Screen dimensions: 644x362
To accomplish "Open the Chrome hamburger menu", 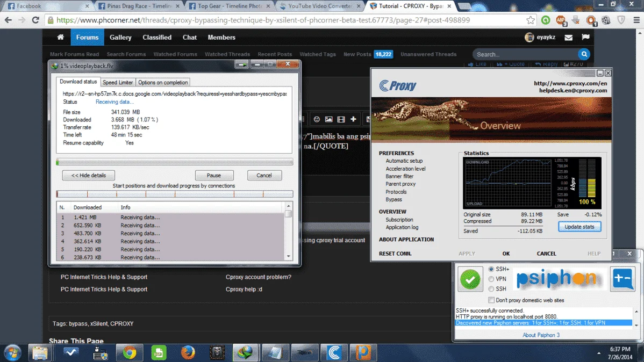I will pyautogui.click(x=636, y=20).
